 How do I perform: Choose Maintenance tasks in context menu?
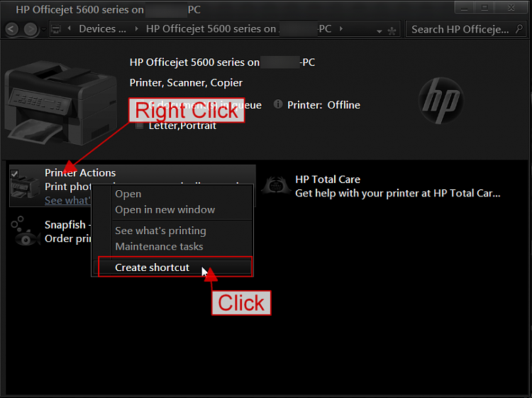173,246
